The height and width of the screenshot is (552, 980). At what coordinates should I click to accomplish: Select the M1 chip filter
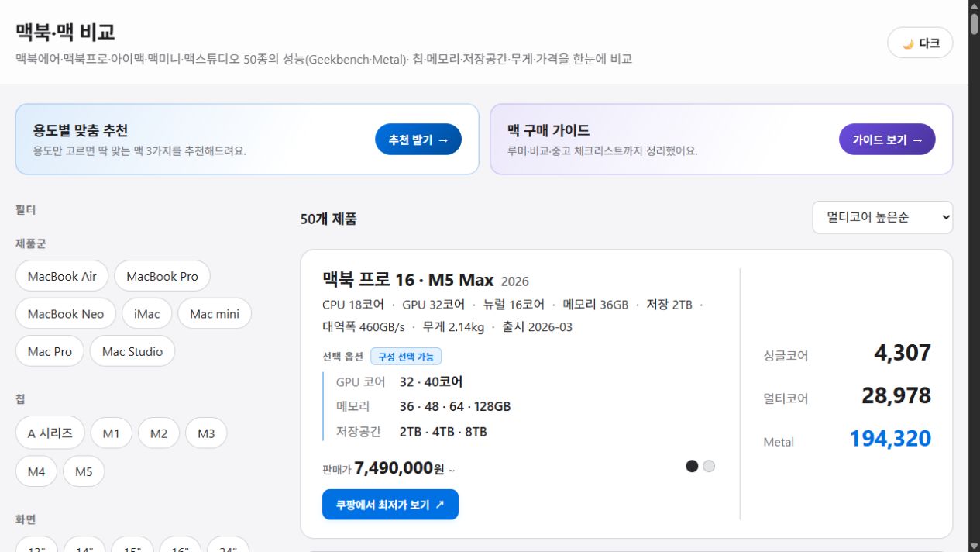(112, 433)
